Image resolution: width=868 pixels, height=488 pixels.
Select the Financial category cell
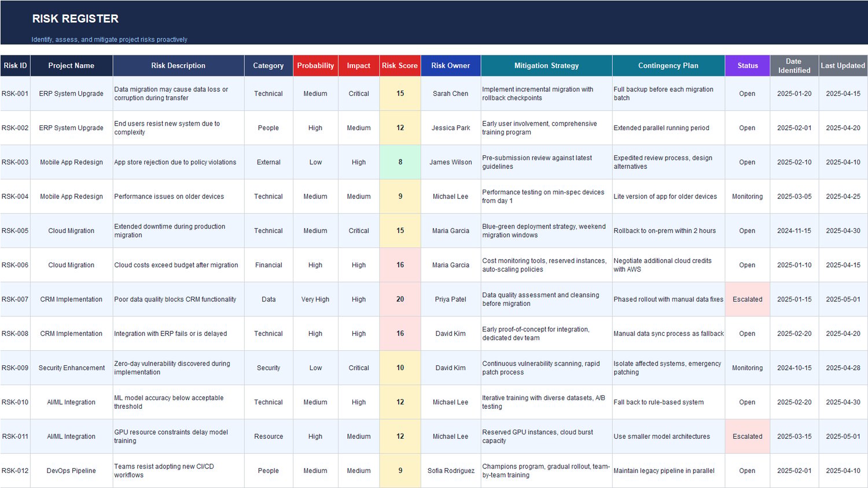pyautogui.click(x=269, y=265)
